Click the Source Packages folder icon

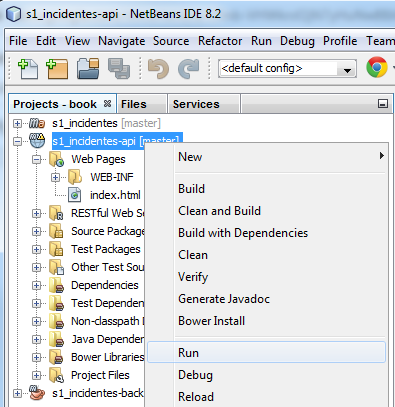click(x=56, y=231)
